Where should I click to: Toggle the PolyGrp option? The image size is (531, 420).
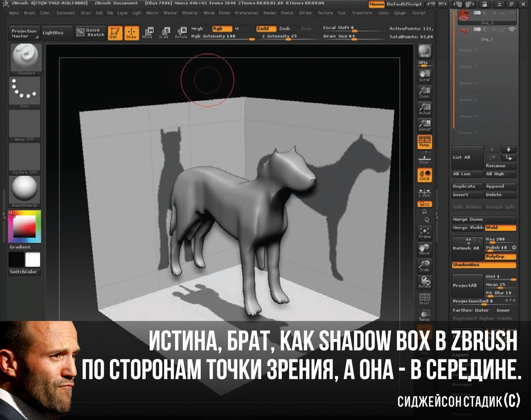coord(500,257)
